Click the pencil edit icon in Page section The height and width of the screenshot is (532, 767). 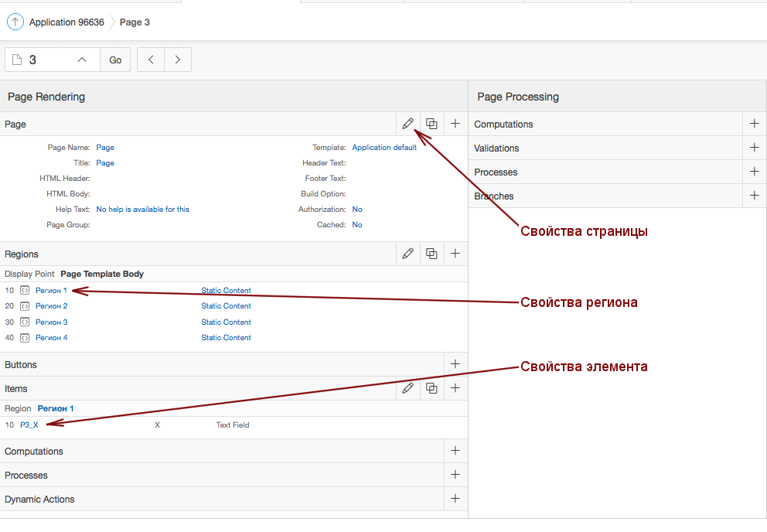point(407,124)
